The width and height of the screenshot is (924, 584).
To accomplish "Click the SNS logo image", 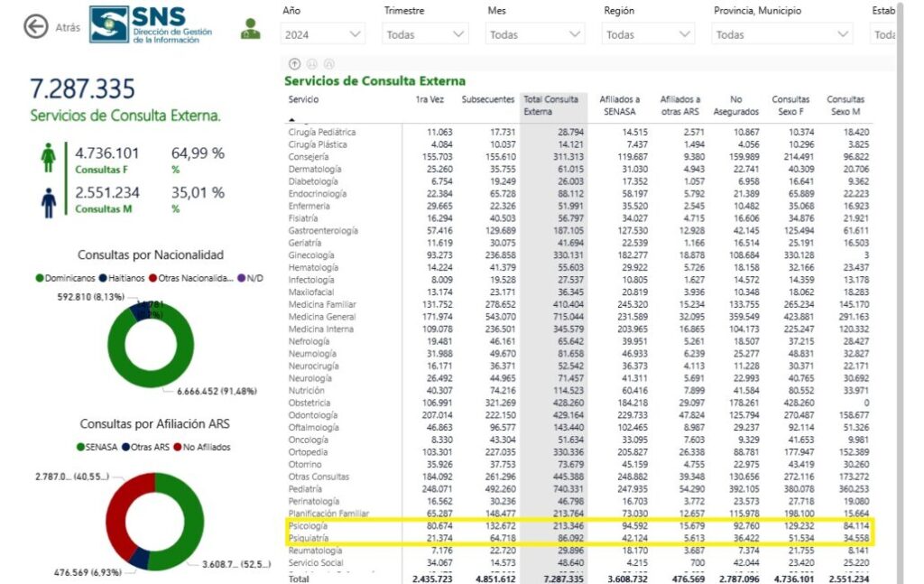I will [x=152, y=24].
